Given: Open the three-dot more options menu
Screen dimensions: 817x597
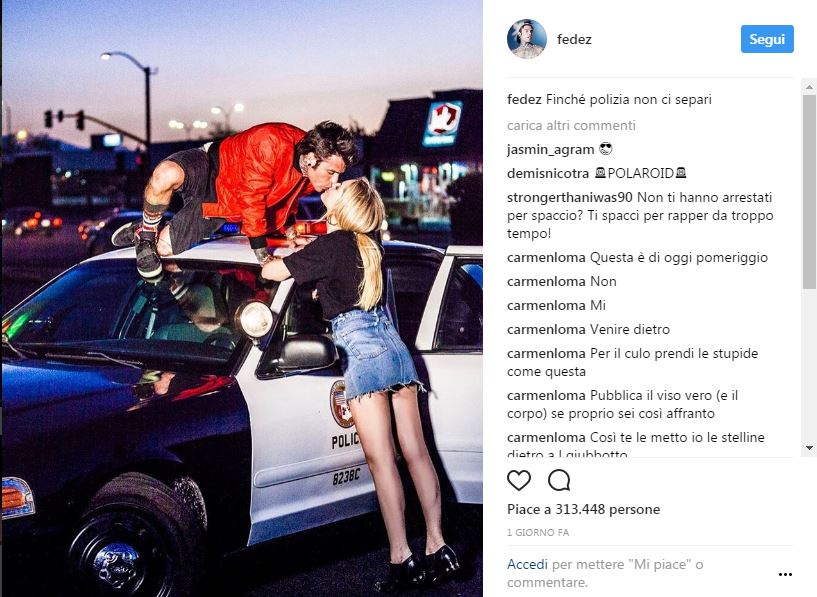Looking at the screenshot, I should 785,574.
